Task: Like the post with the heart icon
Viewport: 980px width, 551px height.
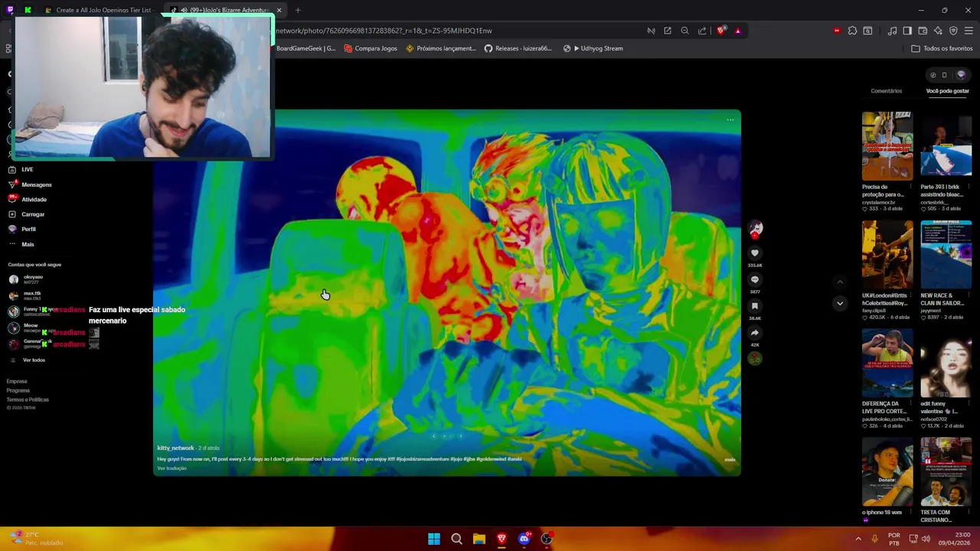Action: [754, 253]
